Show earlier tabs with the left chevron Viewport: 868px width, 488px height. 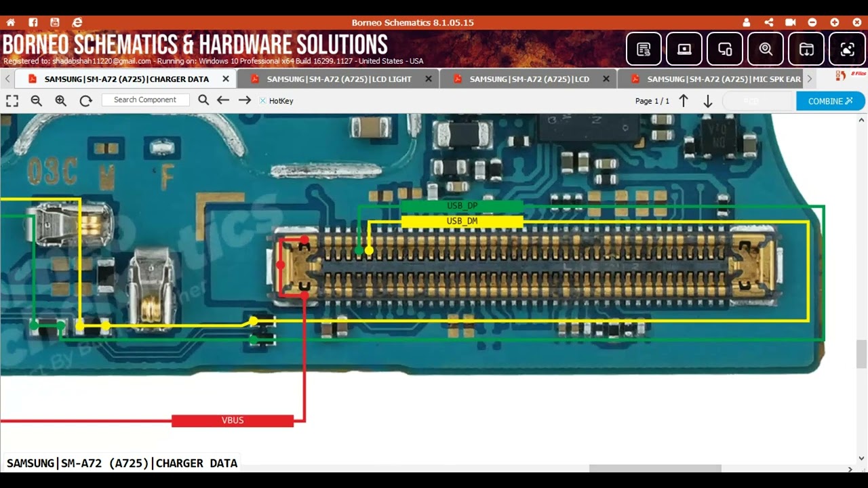click(x=7, y=79)
